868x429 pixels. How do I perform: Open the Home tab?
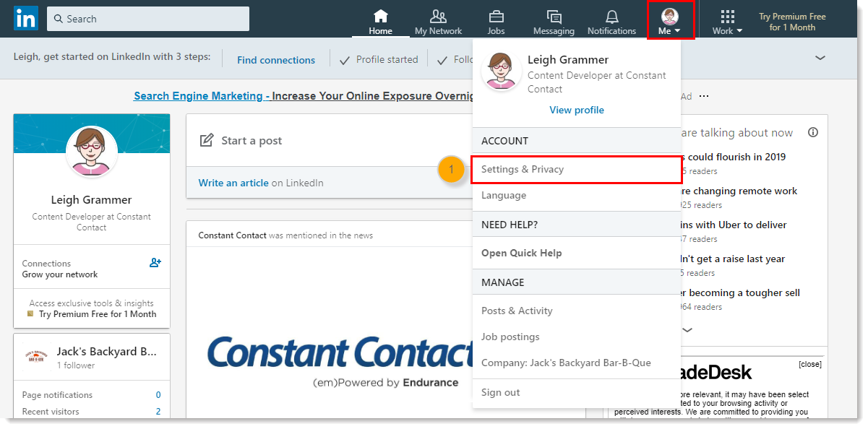point(380,22)
